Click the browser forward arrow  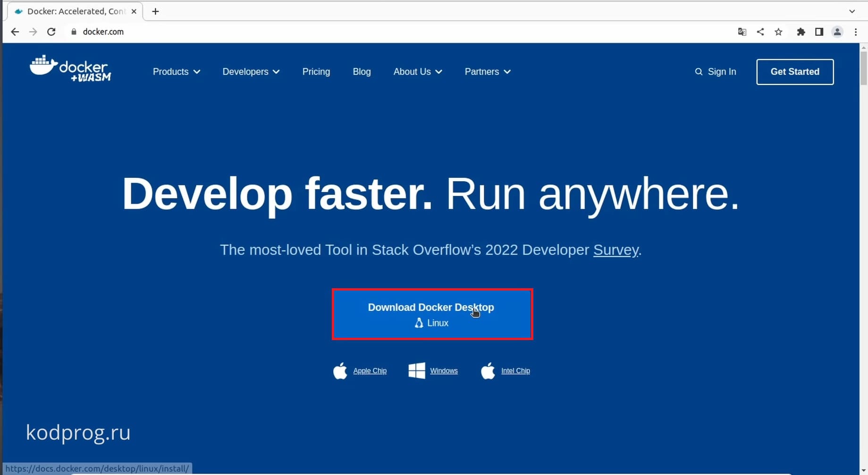[x=33, y=32]
